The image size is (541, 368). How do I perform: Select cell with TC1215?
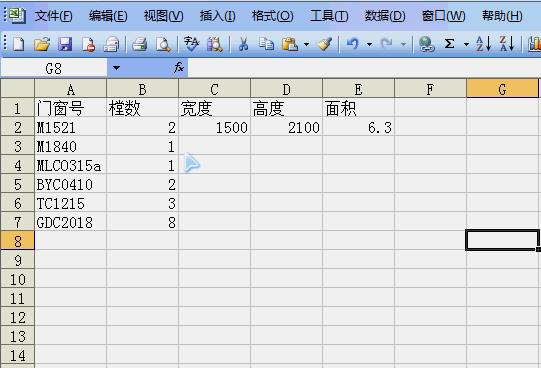(x=71, y=203)
